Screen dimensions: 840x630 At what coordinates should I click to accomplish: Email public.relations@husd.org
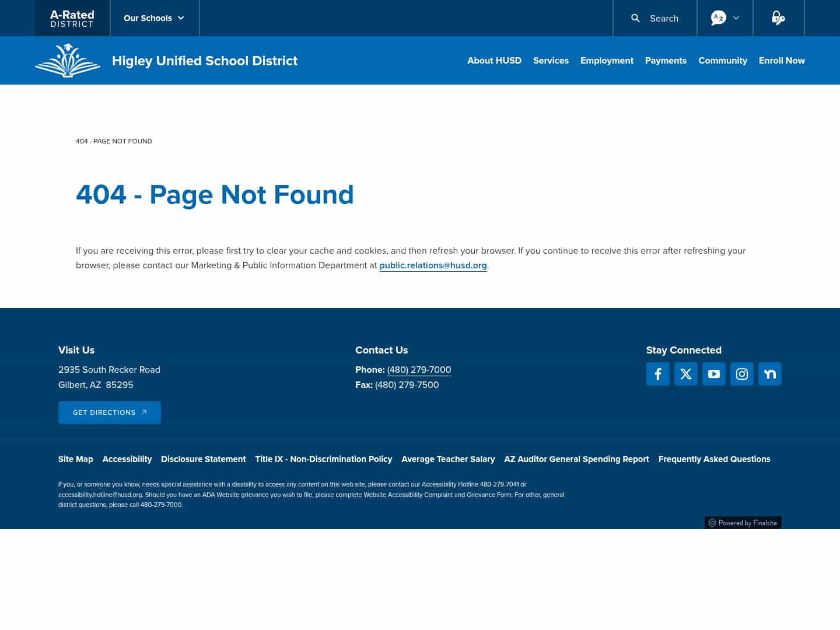(433, 265)
